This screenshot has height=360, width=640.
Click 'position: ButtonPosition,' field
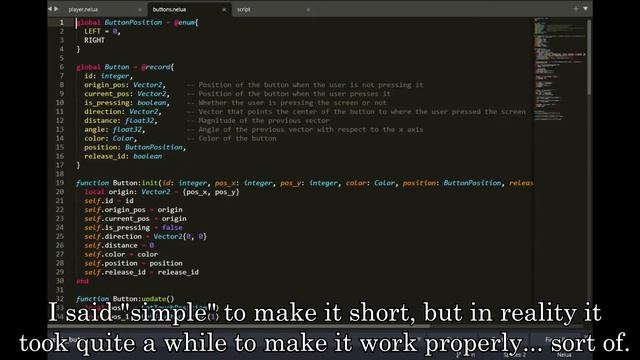pos(135,147)
